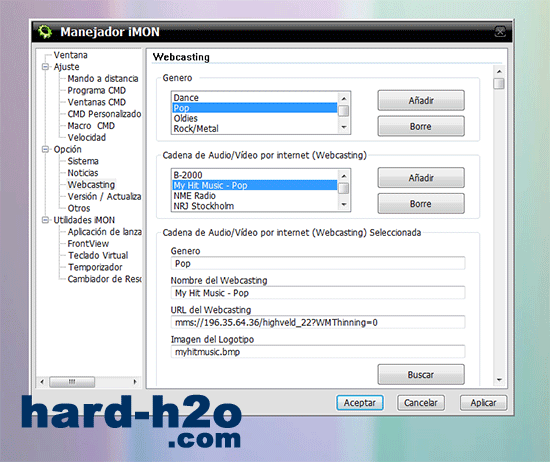Click Añadir button for Genero

pyautogui.click(x=421, y=101)
